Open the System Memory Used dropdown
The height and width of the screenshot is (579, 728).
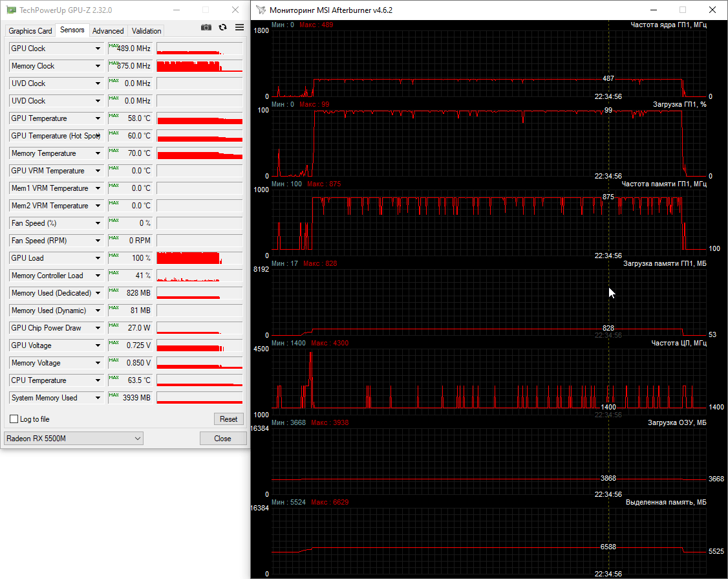point(98,398)
